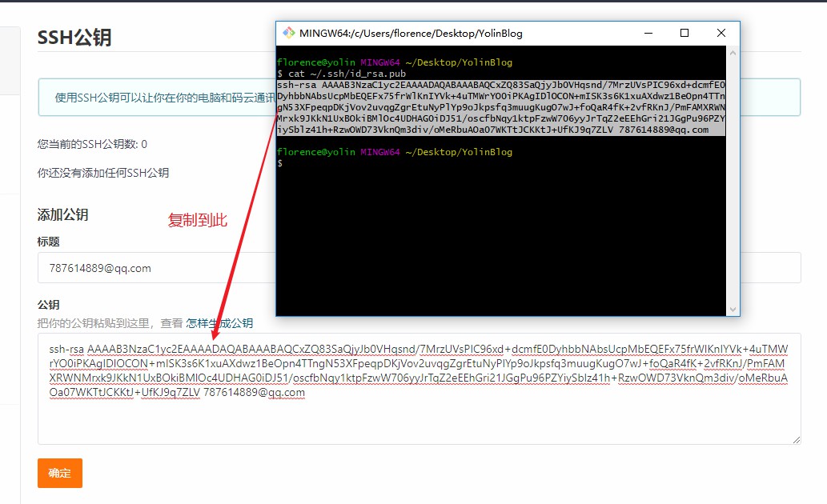The height and width of the screenshot is (504, 827).
Task: Click the 你还没有添加任何SSH公钥 message
Action: pyautogui.click(x=102, y=173)
